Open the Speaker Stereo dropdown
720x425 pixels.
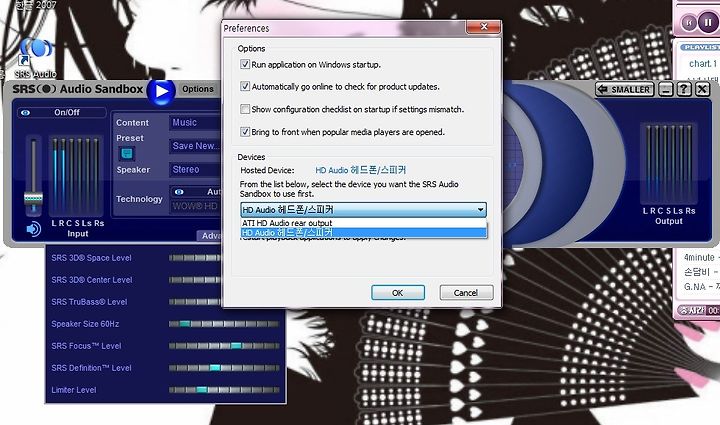[196, 169]
